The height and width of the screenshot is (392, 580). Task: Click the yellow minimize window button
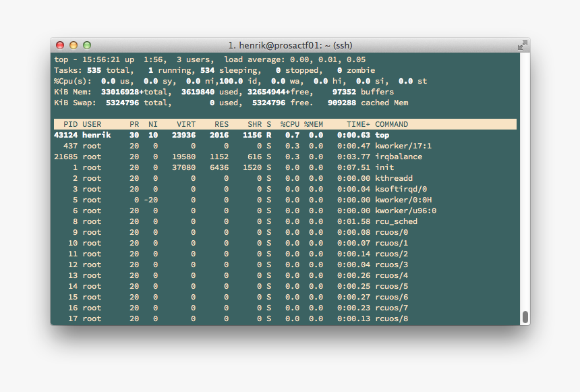tap(74, 45)
